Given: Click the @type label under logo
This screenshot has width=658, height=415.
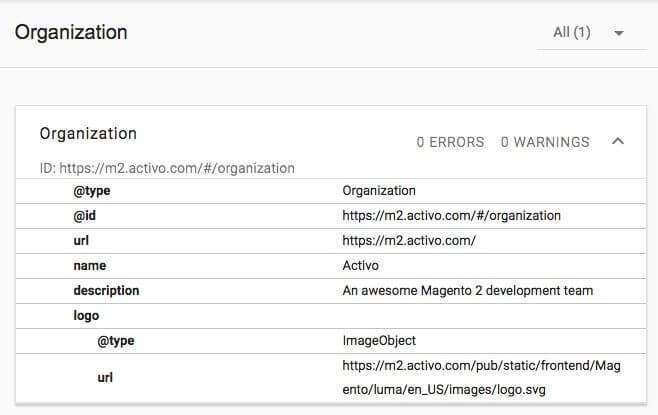Looking at the screenshot, I should (x=116, y=341).
